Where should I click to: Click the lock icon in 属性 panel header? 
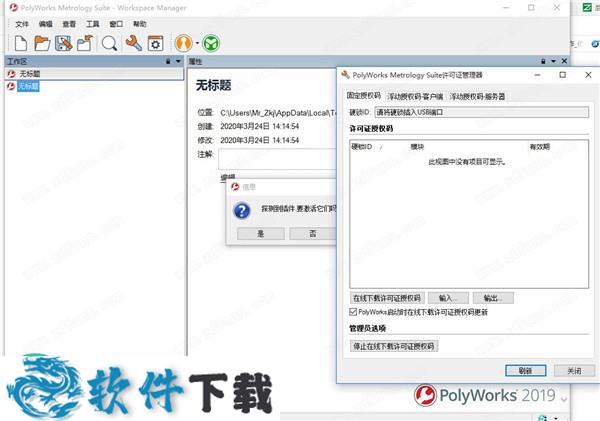click(x=543, y=61)
